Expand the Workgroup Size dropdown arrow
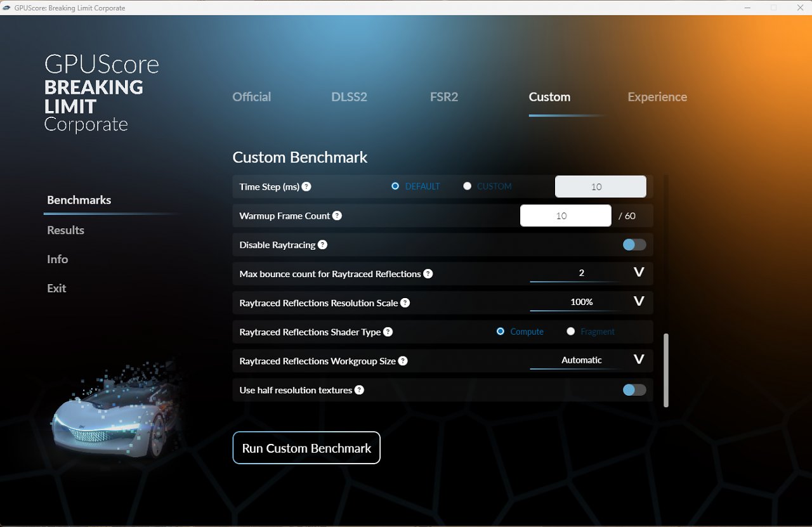The image size is (812, 527). pos(639,360)
